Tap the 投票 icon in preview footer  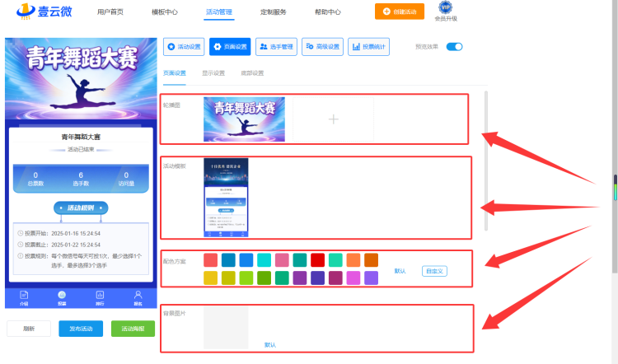click(62, 298)
